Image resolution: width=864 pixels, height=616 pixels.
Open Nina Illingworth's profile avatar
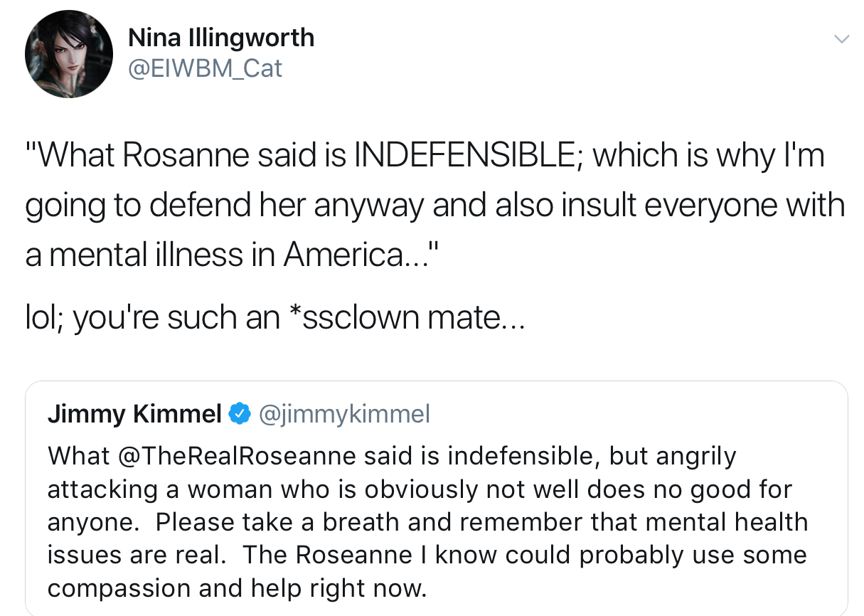point(69,54)
